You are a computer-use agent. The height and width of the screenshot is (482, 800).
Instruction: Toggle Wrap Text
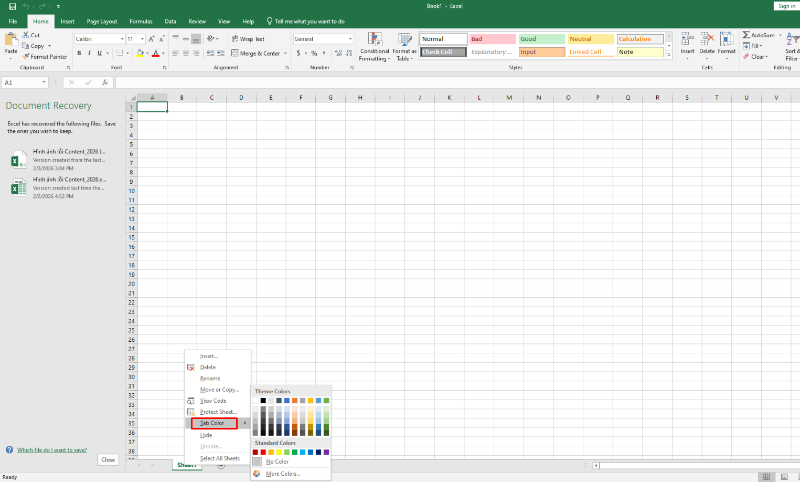tap(247, 39)
